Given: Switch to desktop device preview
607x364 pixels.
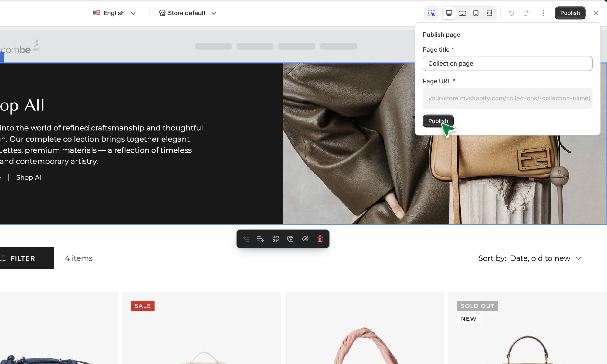Looking at the screenshot, I should click(449, 13).
